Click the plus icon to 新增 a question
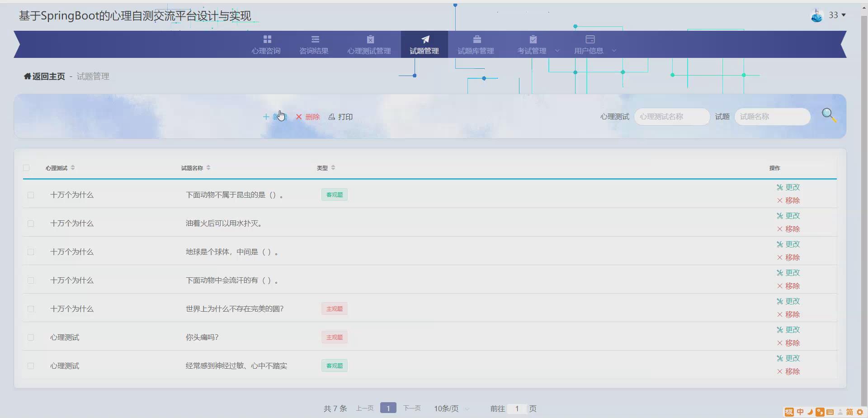This screenshot has height=418, width=868. point(266,117)
